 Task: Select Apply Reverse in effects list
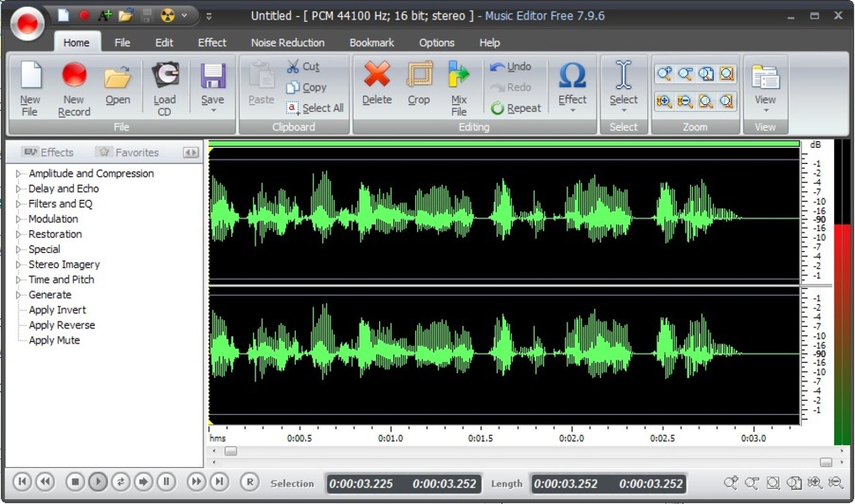point(61,325)
